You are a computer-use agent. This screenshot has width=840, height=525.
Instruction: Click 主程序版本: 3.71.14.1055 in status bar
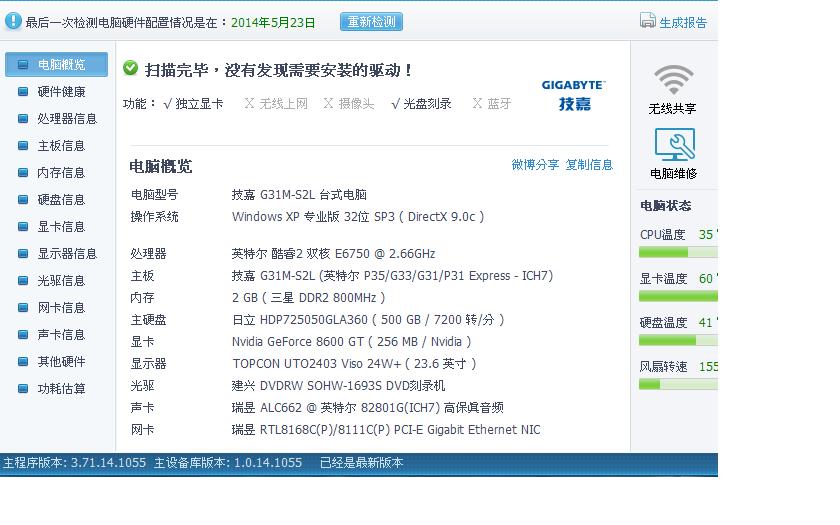pyautogui.click(x=74, y=462)
